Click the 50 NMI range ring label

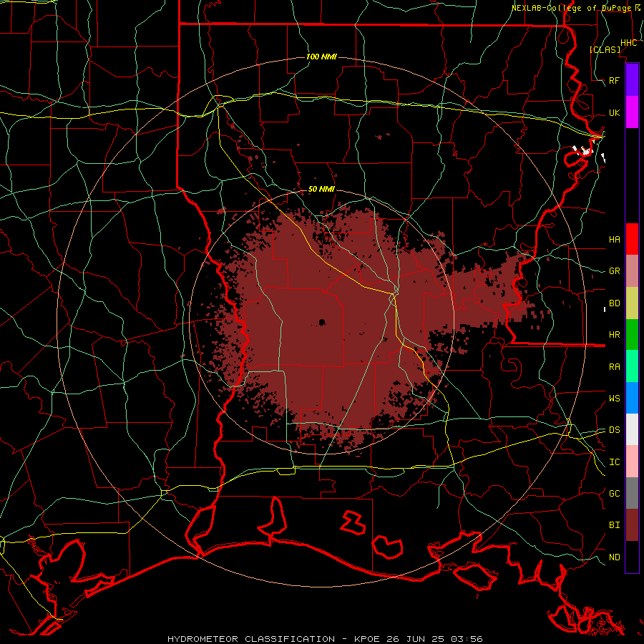coord(321,190)
